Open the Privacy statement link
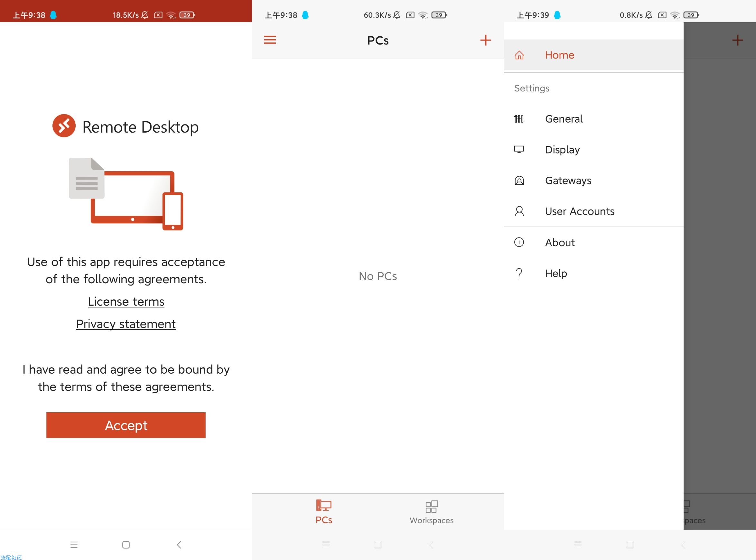 (126, 324)
